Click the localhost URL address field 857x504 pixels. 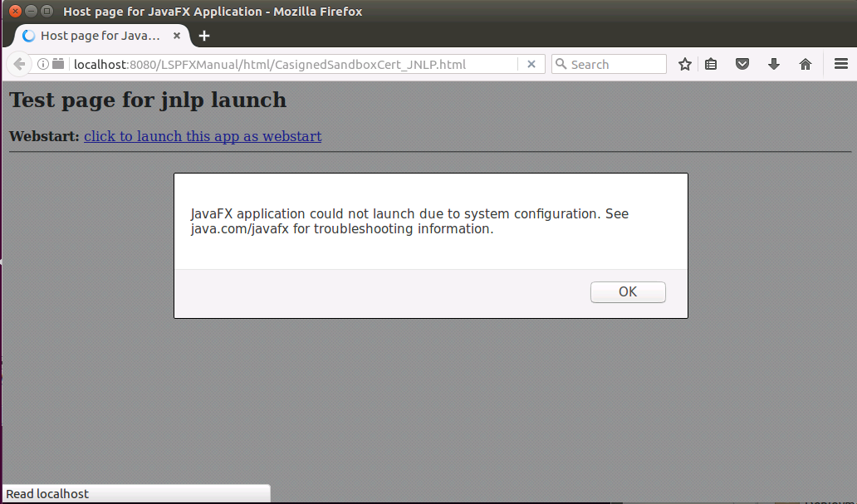tap(291, 64)
